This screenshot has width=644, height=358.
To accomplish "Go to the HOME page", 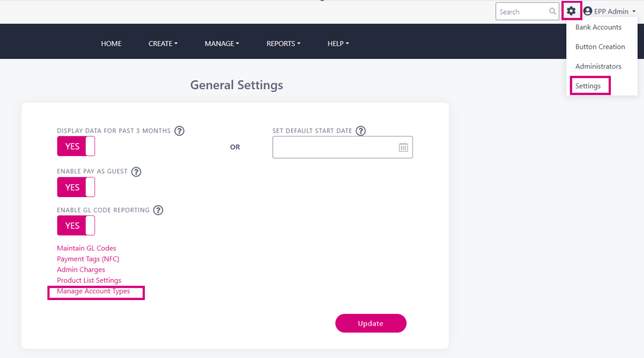I will (111, 44).
